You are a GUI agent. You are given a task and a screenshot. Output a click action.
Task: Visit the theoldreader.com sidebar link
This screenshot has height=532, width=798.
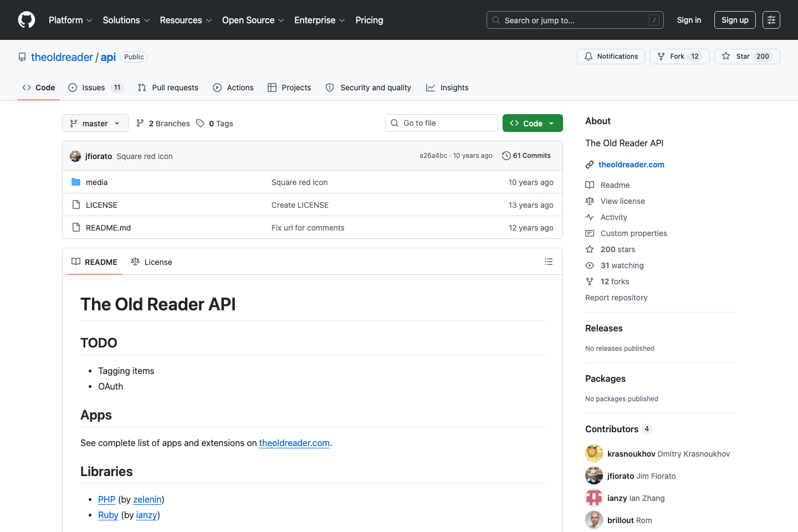click(631, 165)
